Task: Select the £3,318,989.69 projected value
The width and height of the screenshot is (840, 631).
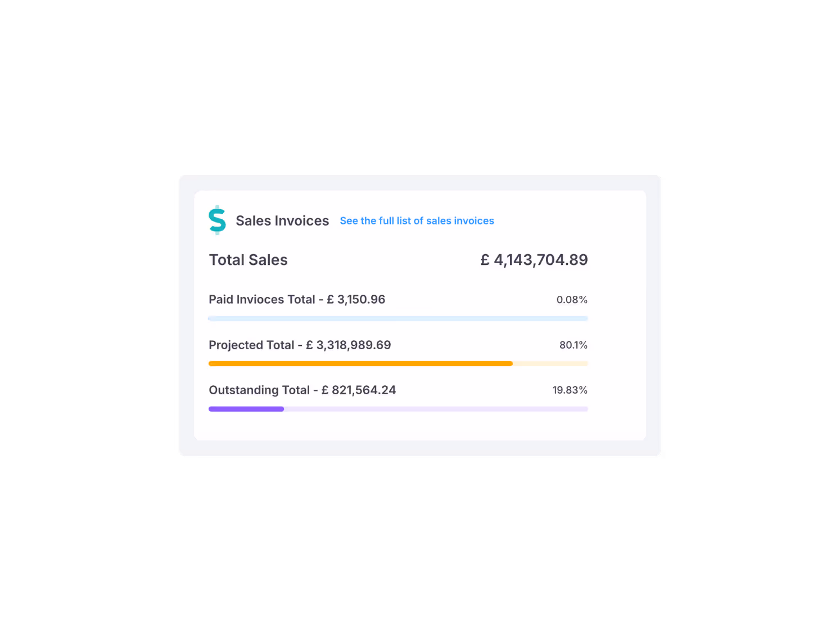Action: [x=349, y=345]
